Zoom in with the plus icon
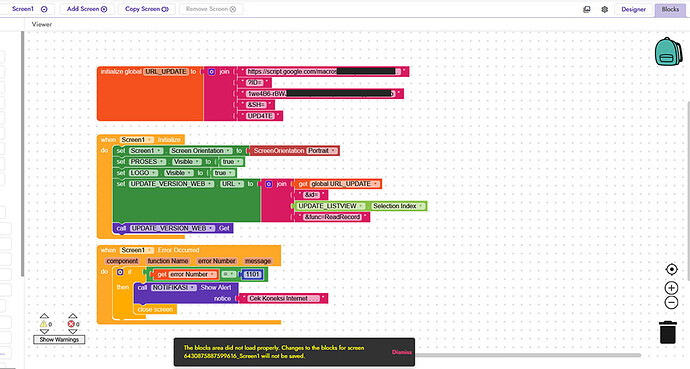 coord(672,288)
